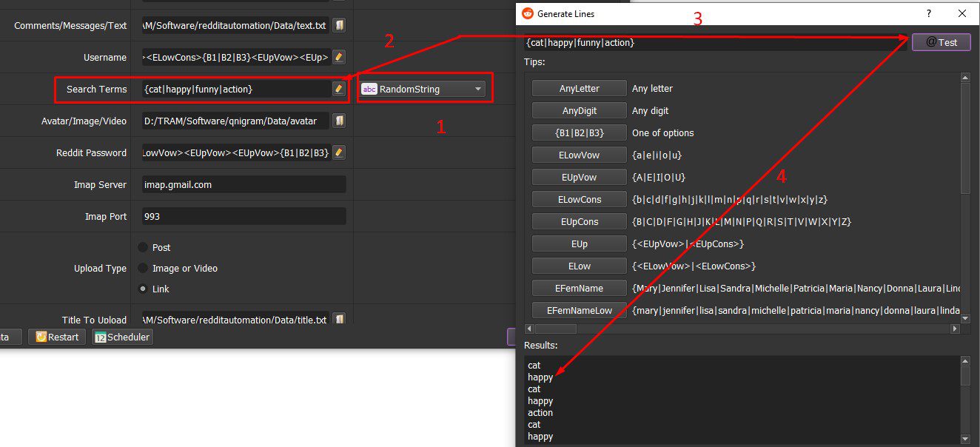Insert the {B1|B2|B3} options tip

(580, 132)
